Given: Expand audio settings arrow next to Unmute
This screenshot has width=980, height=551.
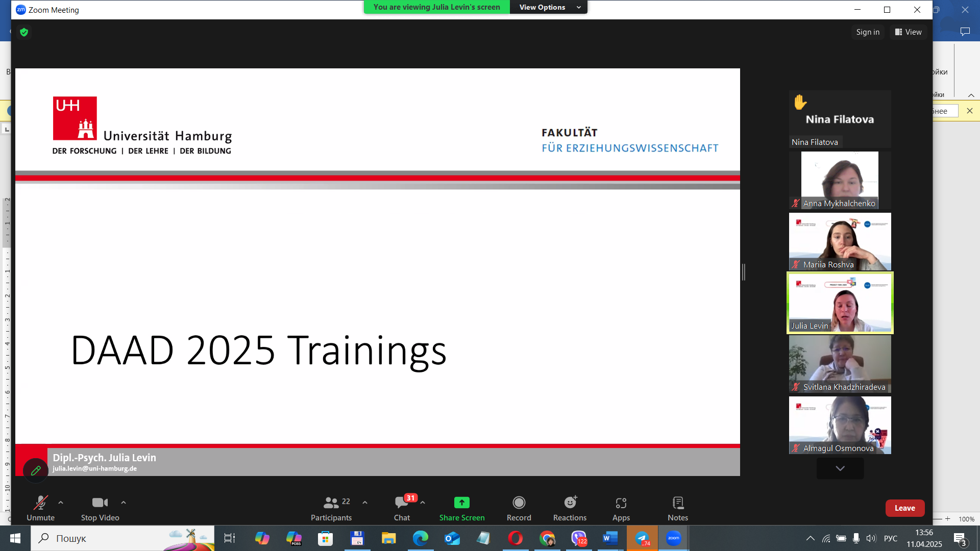Looking at the screenshot, I should click(61, 503).
